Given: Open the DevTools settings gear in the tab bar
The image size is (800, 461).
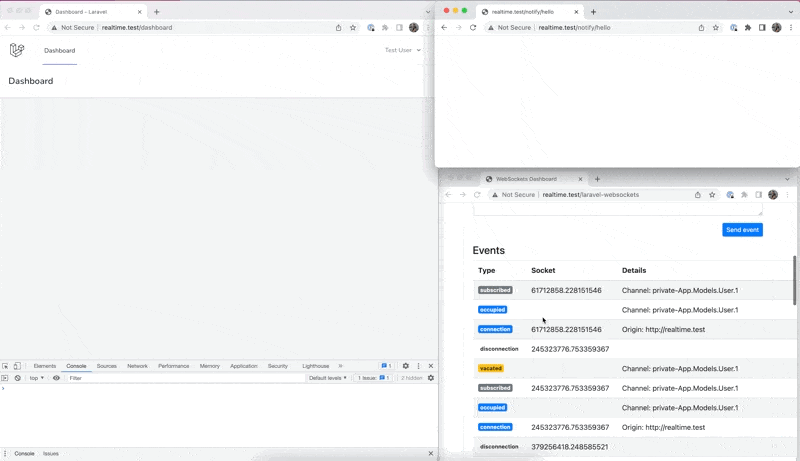Looking at the screenshot, I should (405, 366).
